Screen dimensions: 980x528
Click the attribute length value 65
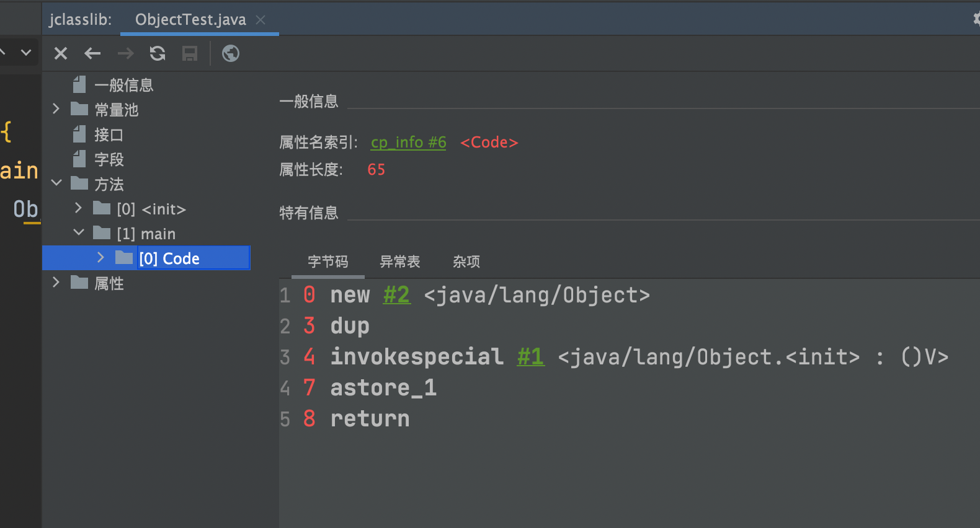[x=376, y=170]
